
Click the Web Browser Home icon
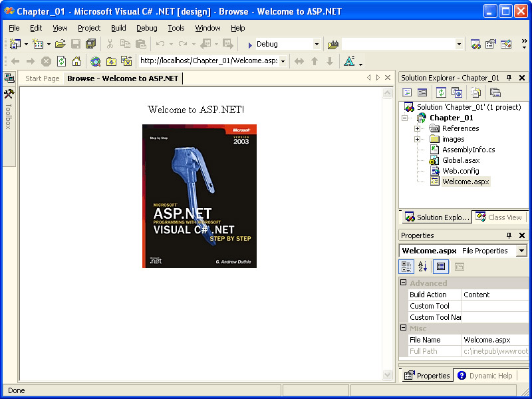76,61
